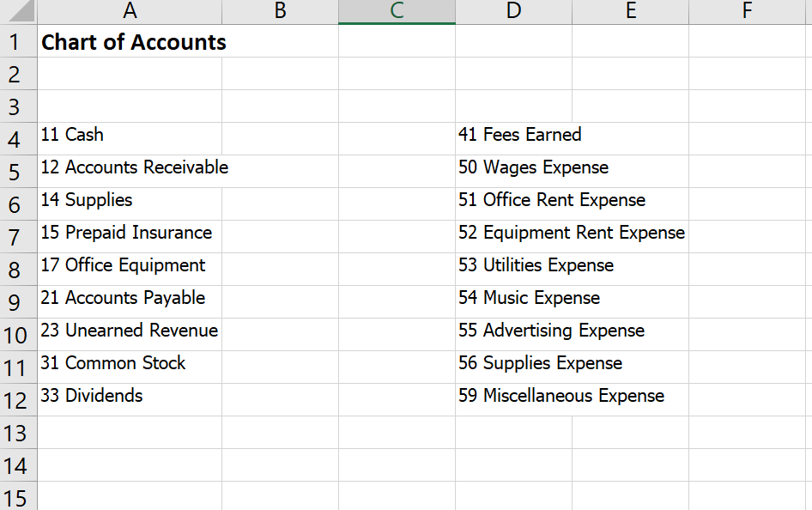Select column E header
Screen dimensions: 812x510
(630, 11)
